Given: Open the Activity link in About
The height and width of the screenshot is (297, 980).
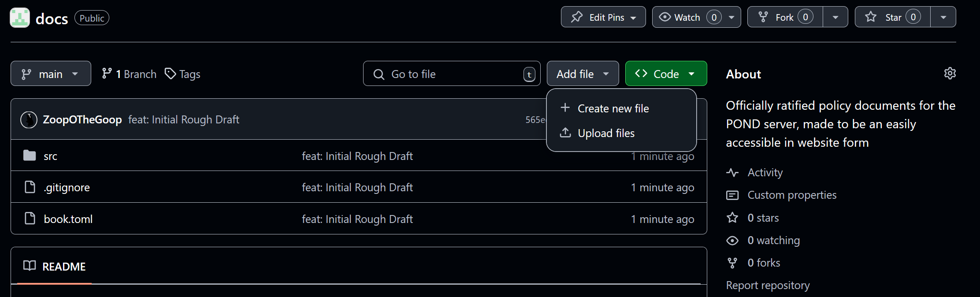Looking at the screenshot, I should coord(765,172).
